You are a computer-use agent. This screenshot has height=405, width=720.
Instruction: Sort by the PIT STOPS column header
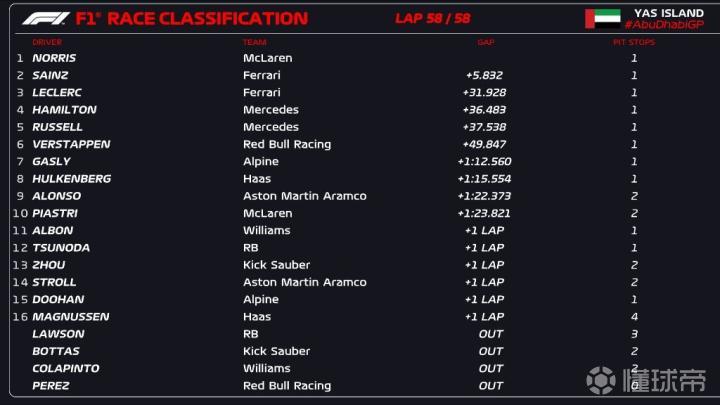click(x=633, y=42)
